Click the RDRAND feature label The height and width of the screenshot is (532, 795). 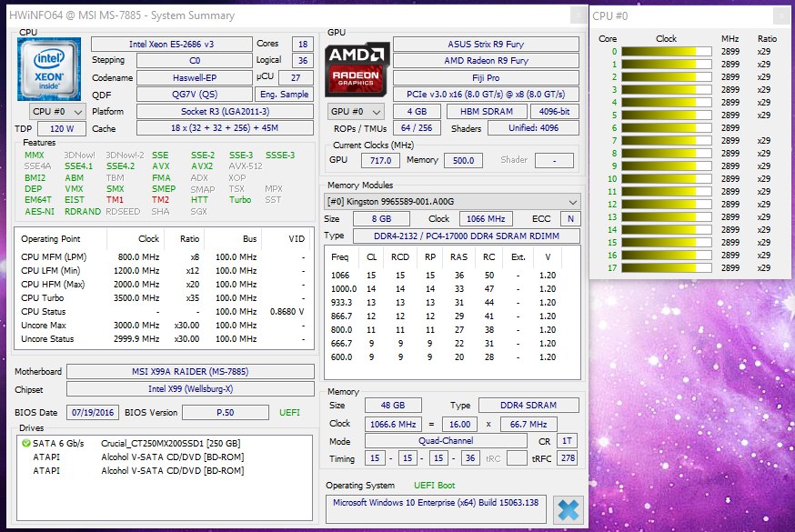point(83,211)
